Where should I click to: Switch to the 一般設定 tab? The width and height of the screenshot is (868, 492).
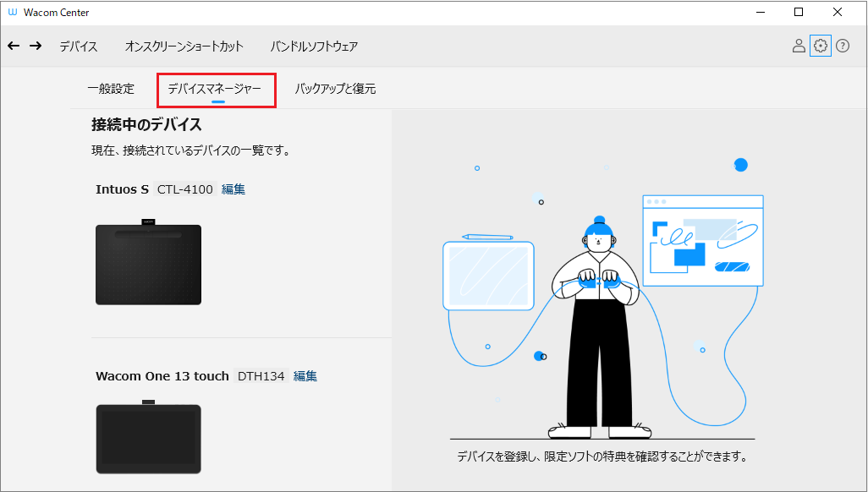tap(111, 89)
